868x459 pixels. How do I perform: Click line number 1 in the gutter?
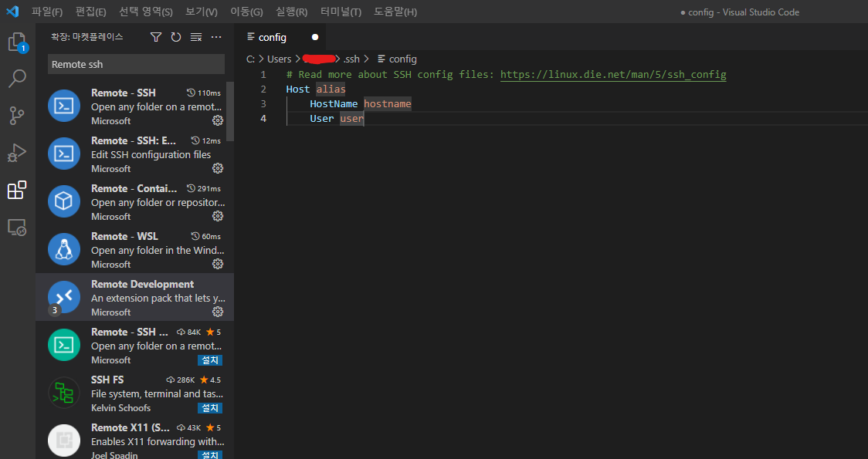coord(263,74)
